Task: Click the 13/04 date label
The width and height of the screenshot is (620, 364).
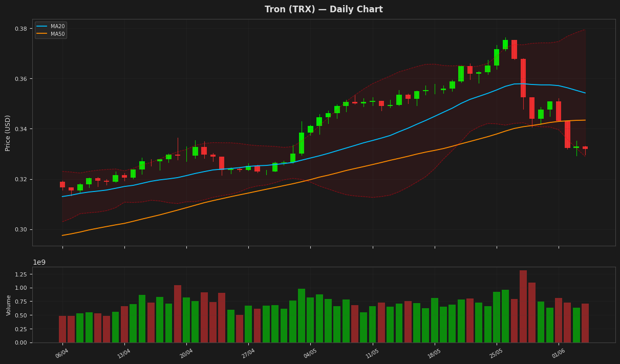Action: [123, 353]
